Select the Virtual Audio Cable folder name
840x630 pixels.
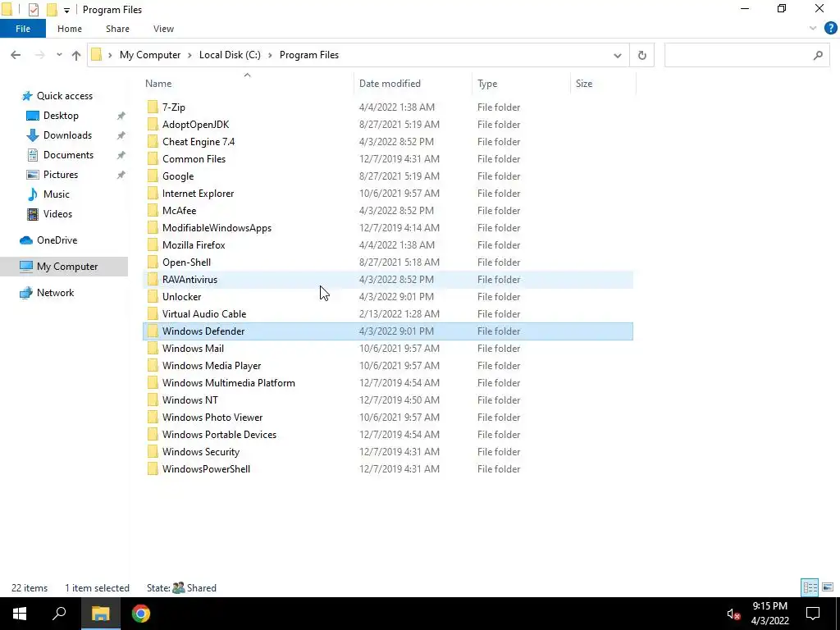tap(204, 314)
